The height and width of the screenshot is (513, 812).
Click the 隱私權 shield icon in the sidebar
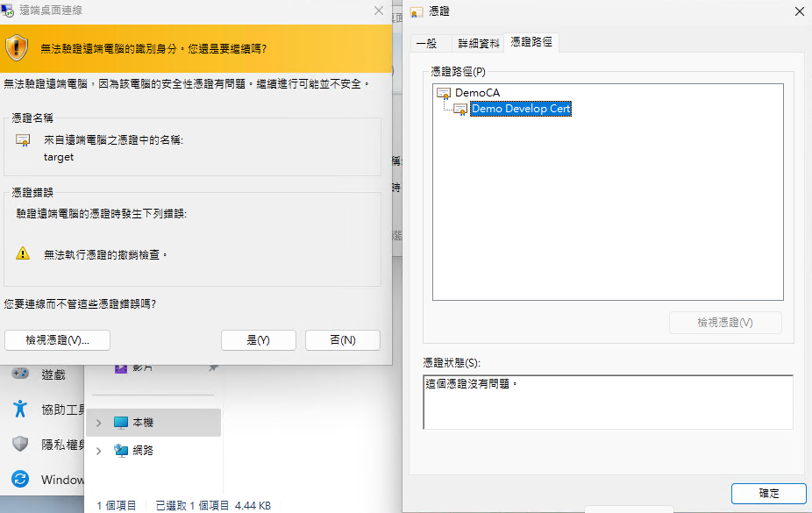tap(19, 444)
